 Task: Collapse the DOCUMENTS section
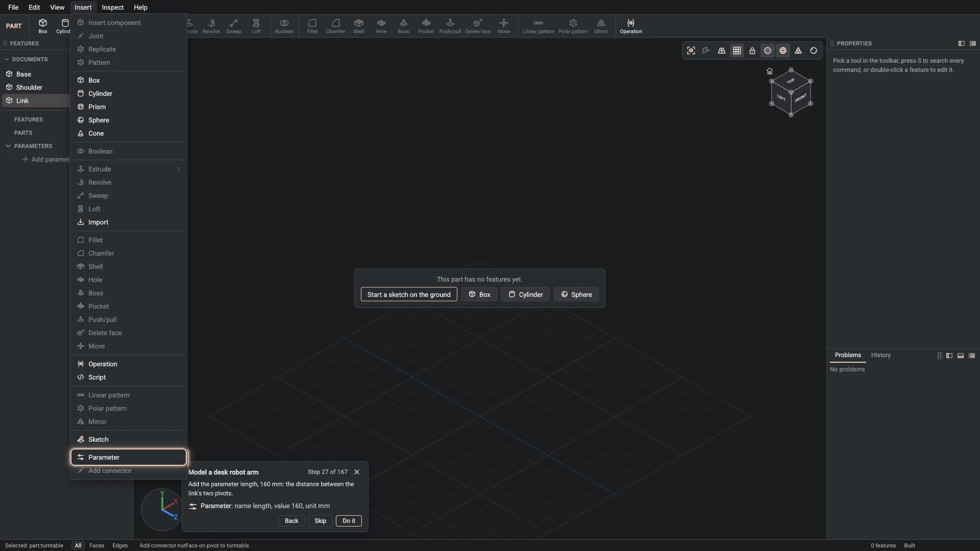point(7,59)
